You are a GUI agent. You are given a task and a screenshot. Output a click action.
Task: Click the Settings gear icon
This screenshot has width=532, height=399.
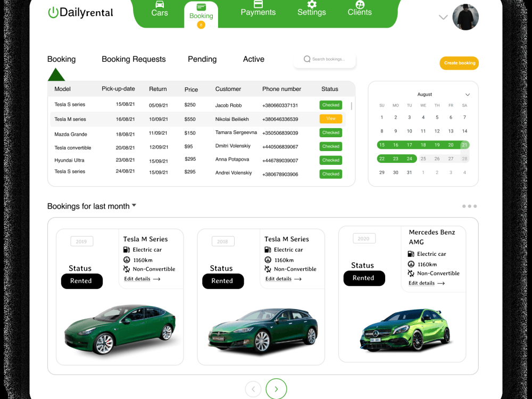(312, 4)
